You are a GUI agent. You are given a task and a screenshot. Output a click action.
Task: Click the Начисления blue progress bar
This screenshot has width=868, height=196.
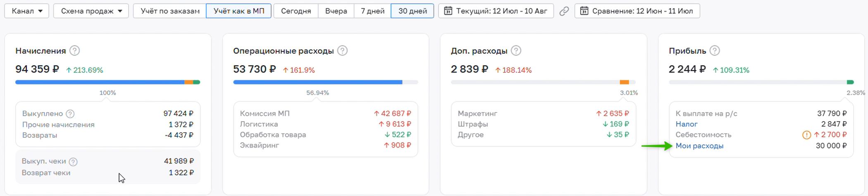(x=100, y=82)
